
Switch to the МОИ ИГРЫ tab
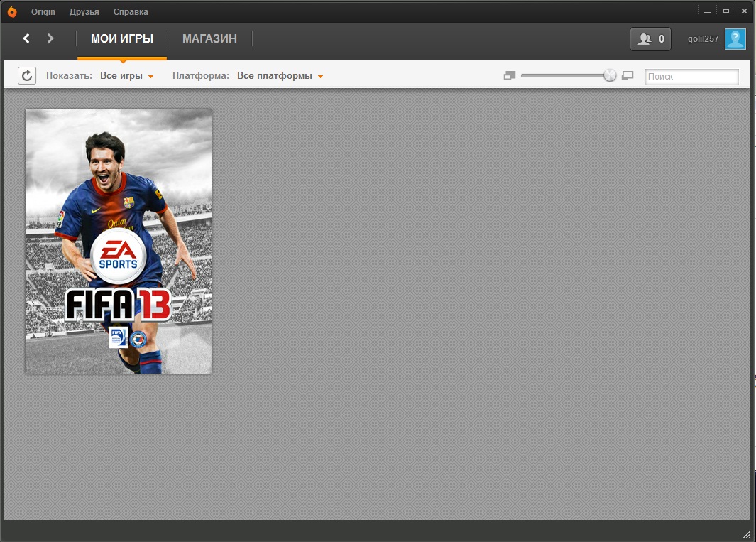tap(122, 38)
